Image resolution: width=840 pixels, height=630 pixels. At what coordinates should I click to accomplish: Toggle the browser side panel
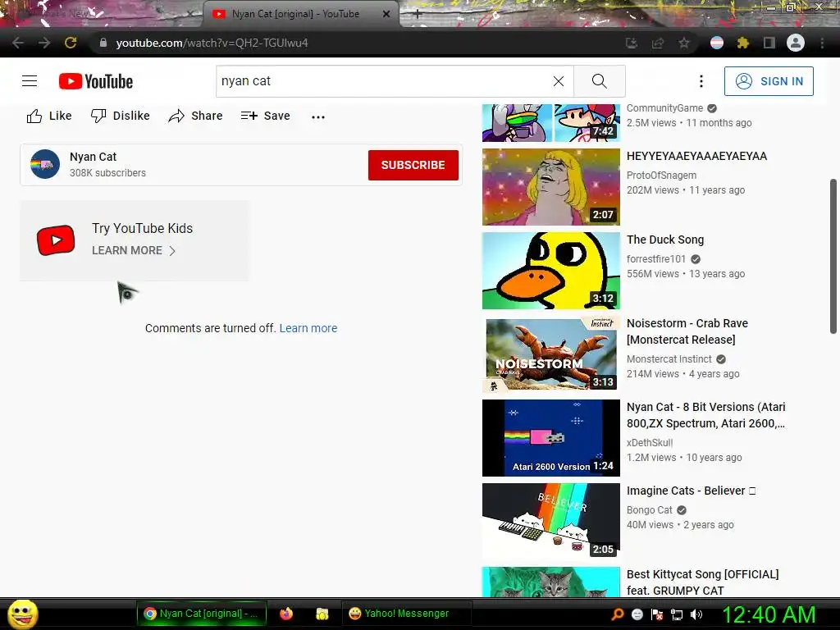tap(769, 43)
